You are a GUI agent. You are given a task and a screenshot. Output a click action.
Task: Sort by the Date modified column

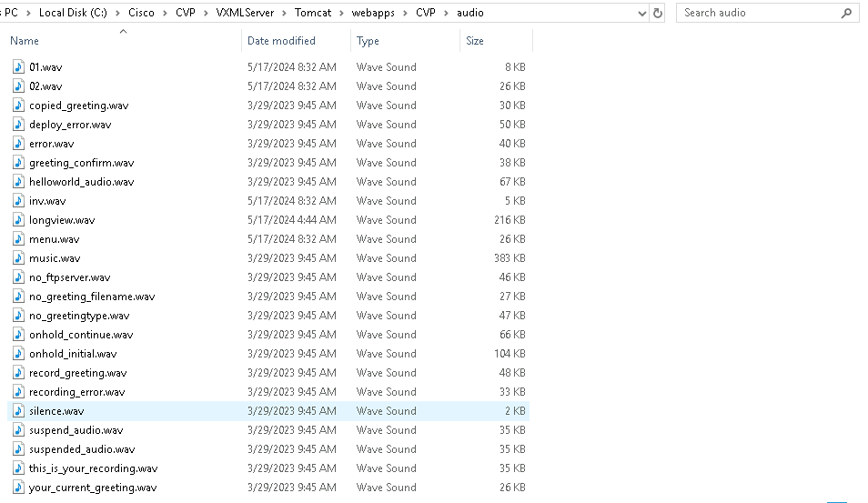tap(281, 41)
